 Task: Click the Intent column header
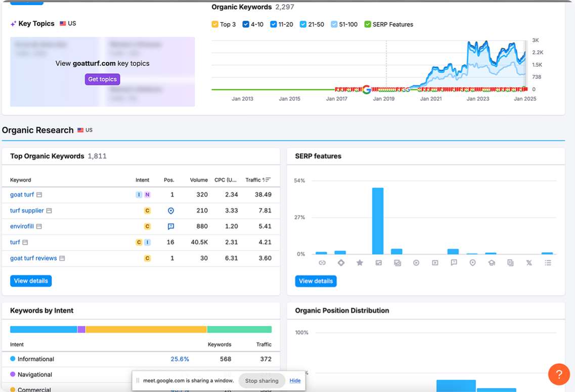click(142, 180)
